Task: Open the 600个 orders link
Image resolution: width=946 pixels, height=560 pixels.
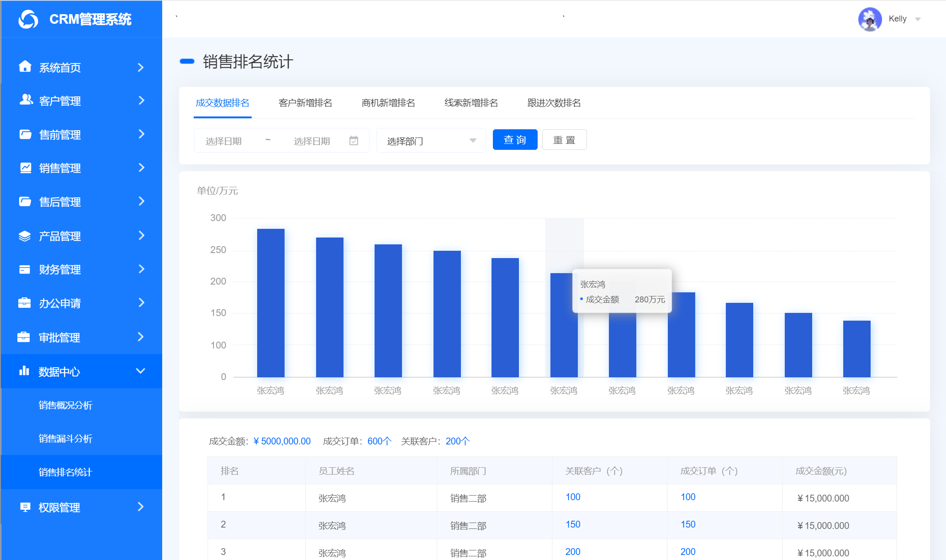Action: [379, 441]
